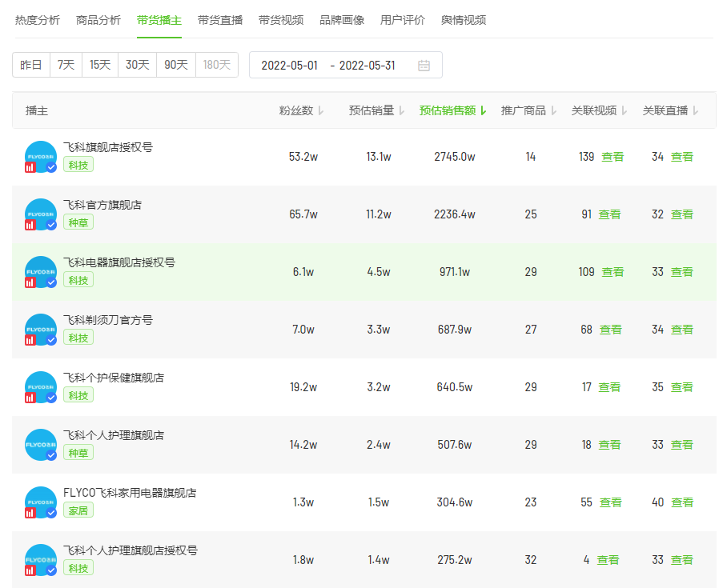Image resolution: width=719 pixels, height=588 pixels.
Task: View 139 videos of 飞科旗舰店授权号
Action: (x=613, y=157)
